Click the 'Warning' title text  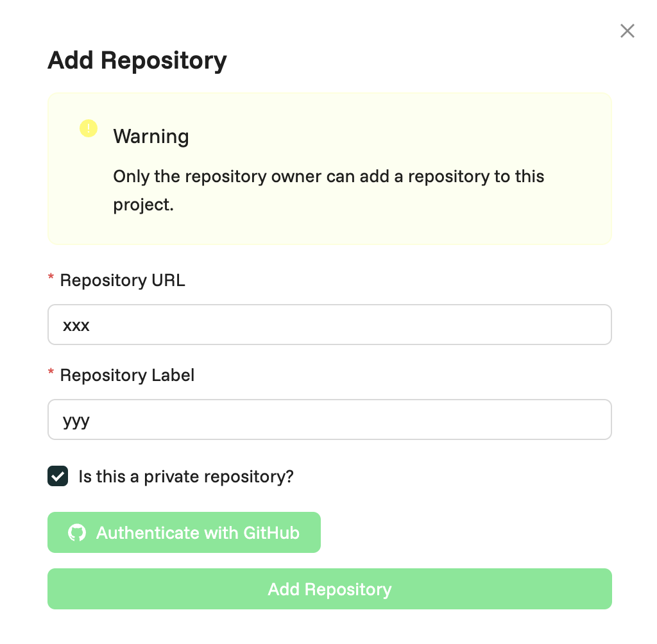click(151, 136)
